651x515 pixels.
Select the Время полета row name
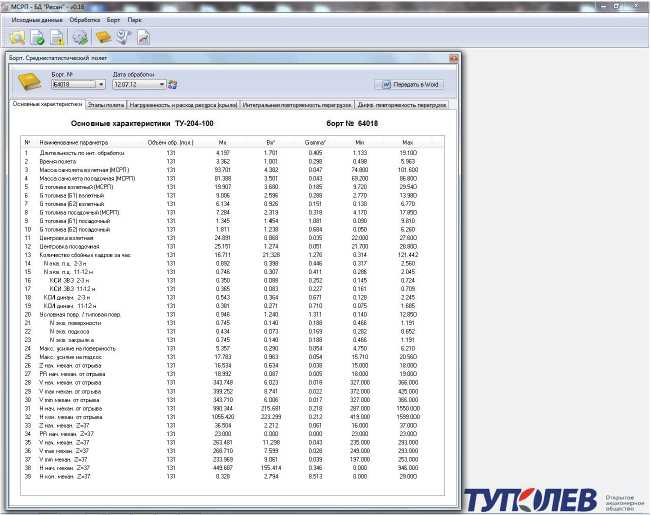58,162
